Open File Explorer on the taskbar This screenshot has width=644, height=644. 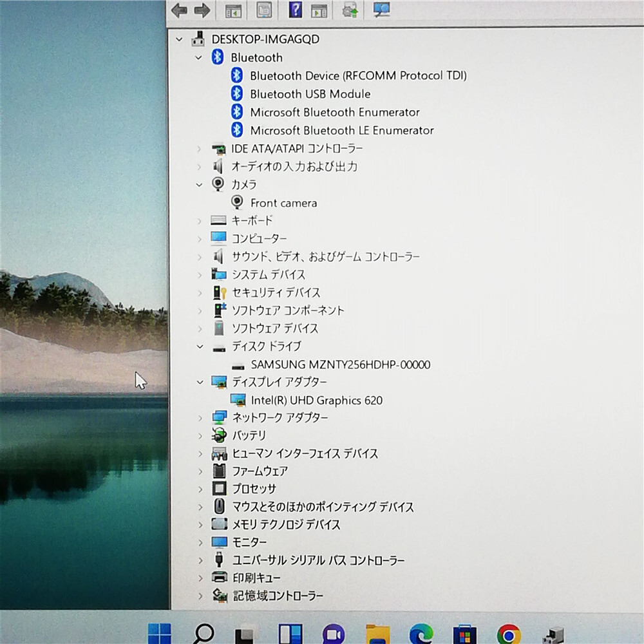pyautogui.click(x=378, y=634)
